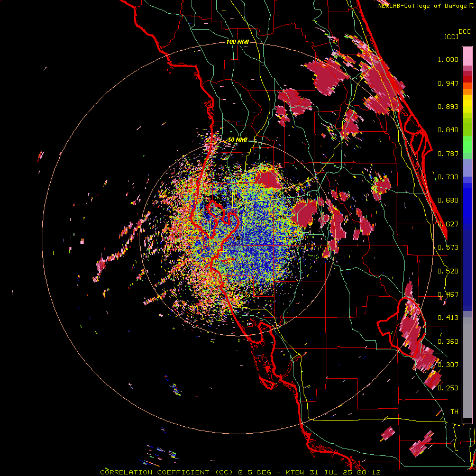Select the 0.680 legend value

point(448,200)
